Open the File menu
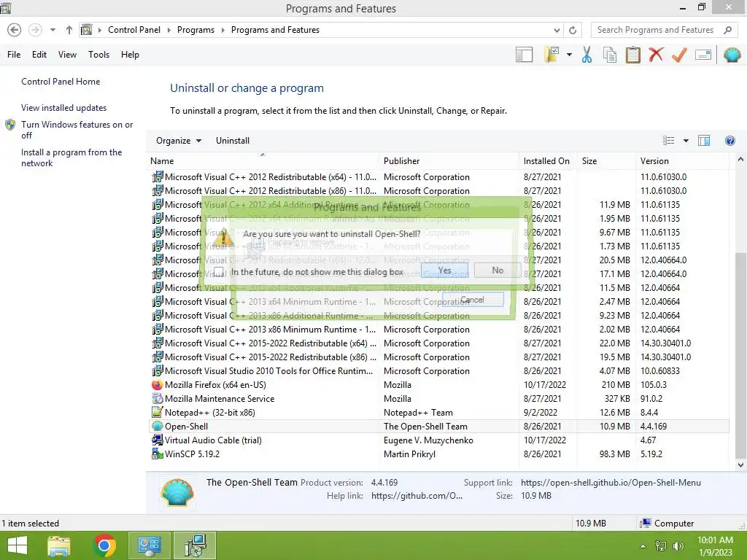 (x=14, y=55)
